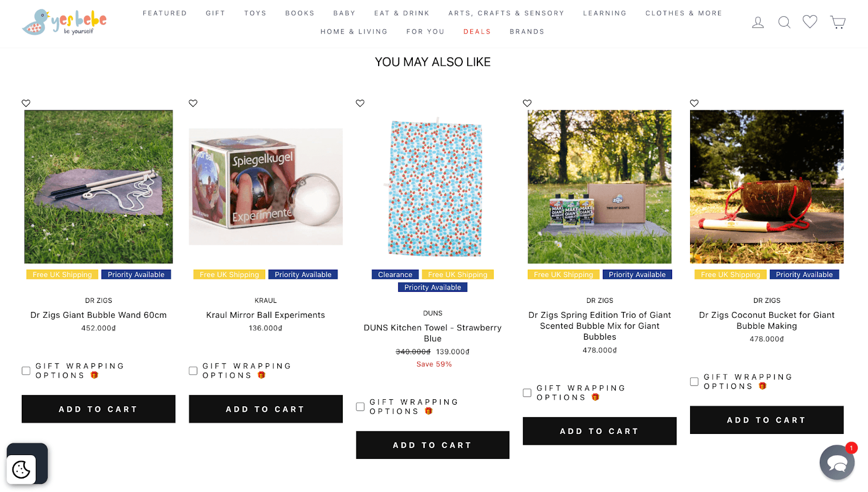Click the Yes Bebe logo
Image resolution: width=868 pixels, height=492 pixels.
(64, 22)
